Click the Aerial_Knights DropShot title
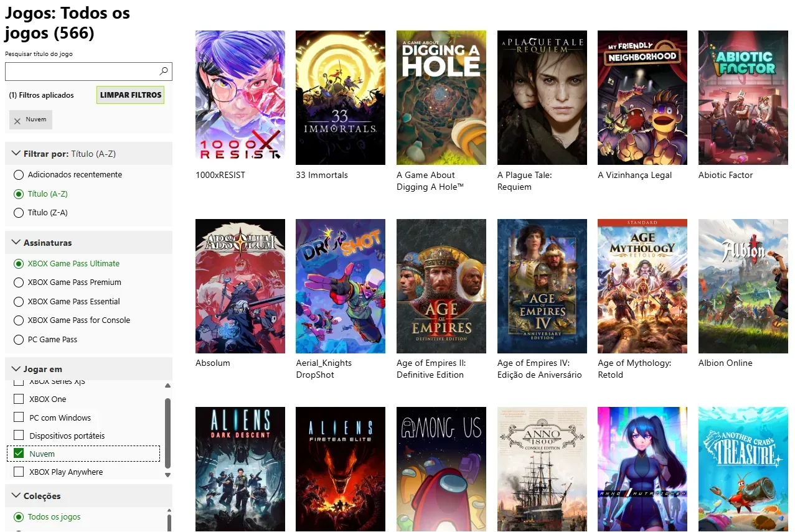 324,369
